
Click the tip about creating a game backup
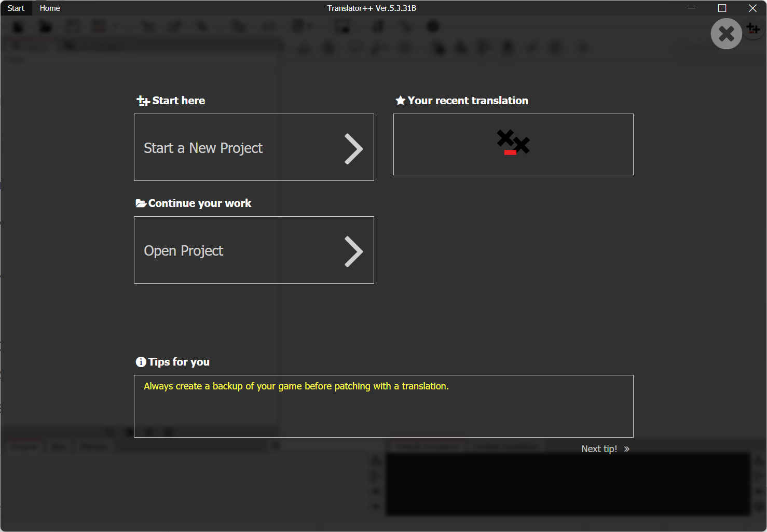[x=296, y=386]
